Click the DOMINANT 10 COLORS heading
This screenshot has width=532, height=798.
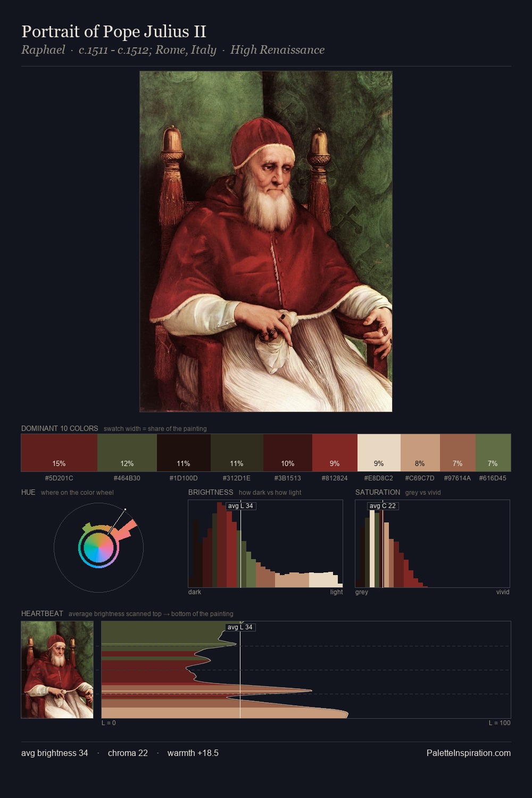pyautogui.click(x=60, y=428)
